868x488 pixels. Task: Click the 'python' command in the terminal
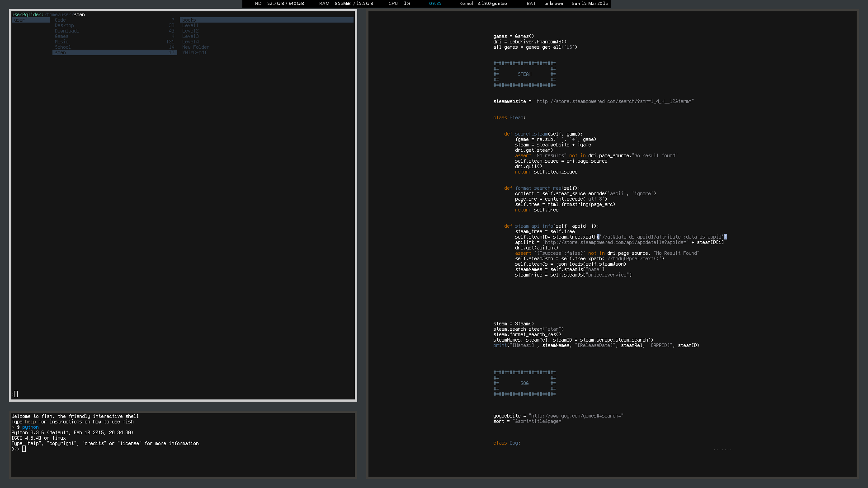[x=30, y=427]
